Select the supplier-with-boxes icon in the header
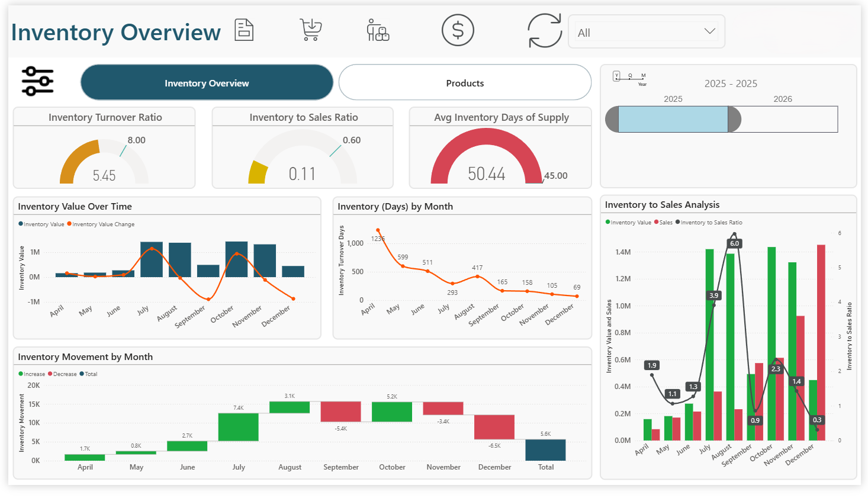868x498 pixels. click(x=378, y=31)
